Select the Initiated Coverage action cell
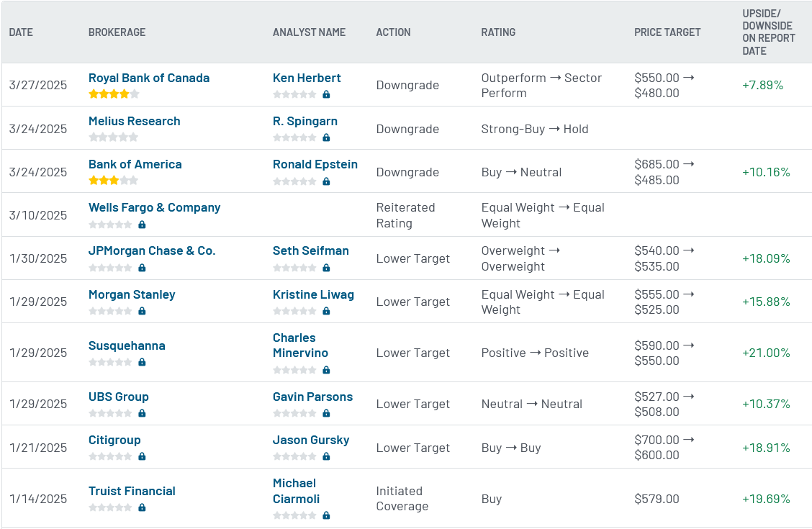The width and height of the screenshot is (812, 529). click(402, 499)
